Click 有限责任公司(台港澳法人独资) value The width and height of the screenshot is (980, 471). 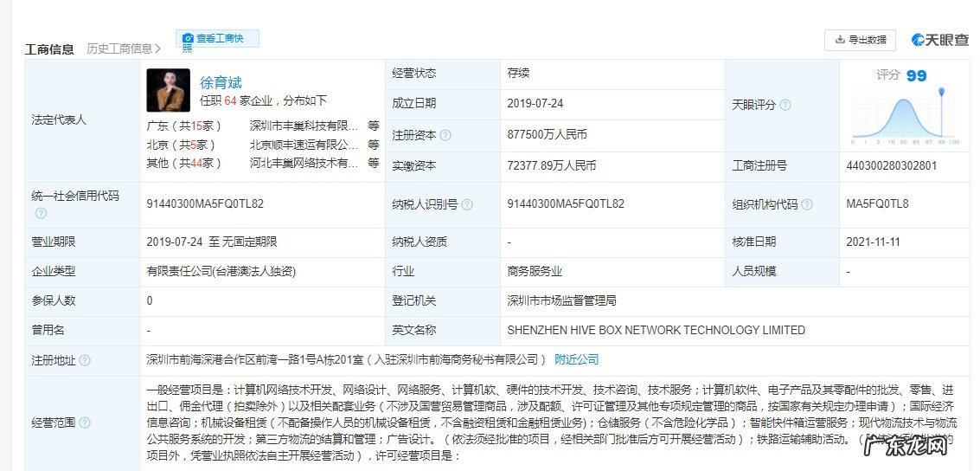(x=221, y=272)
